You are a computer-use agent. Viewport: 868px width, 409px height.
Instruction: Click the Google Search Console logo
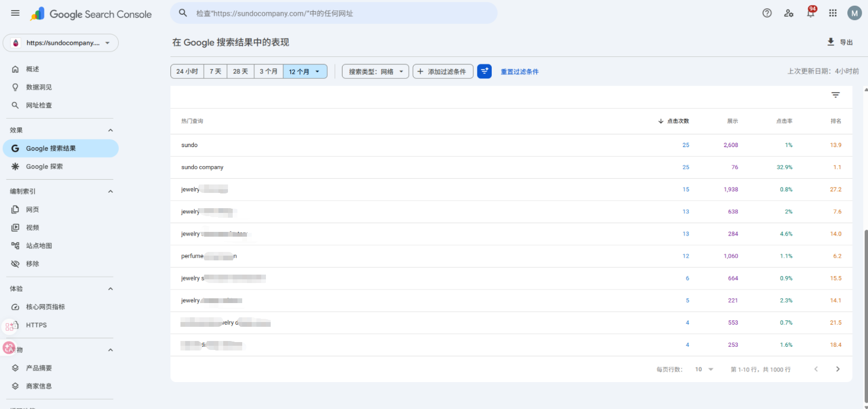(91, 14)
